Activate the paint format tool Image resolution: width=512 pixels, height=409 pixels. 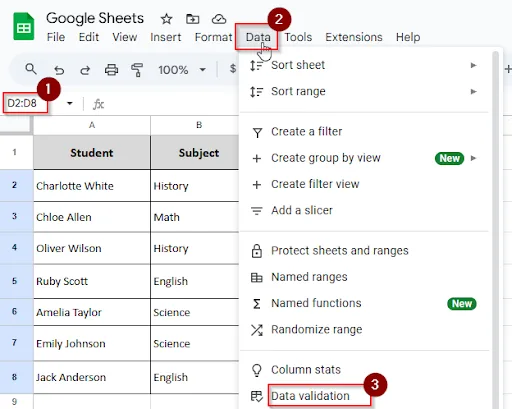click(x=137, y=70)
